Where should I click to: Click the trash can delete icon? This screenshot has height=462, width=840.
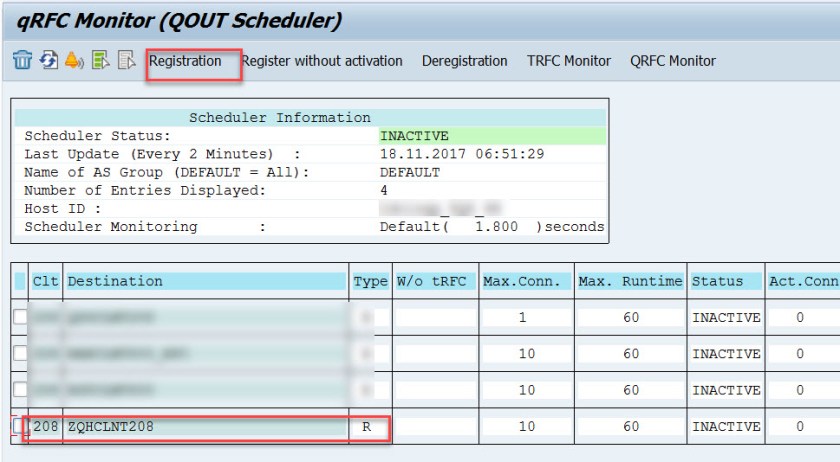[22, 60]
